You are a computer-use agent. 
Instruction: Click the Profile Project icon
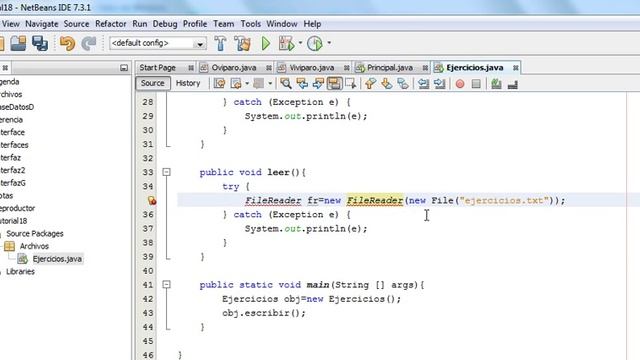[315, 43]
